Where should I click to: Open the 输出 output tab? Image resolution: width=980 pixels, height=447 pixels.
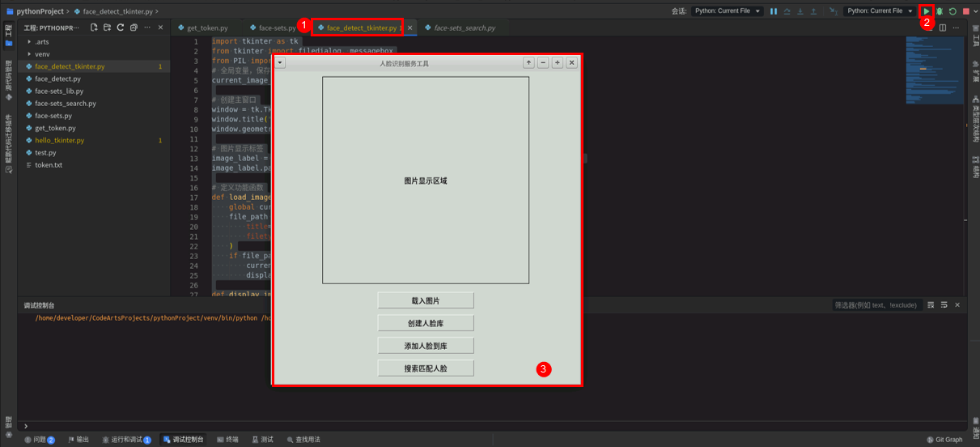(x=78, y=440)
